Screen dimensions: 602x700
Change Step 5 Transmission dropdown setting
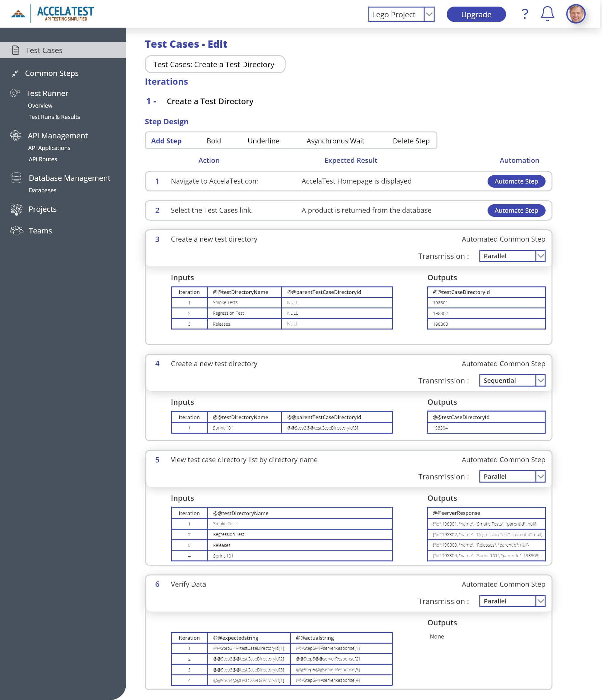(x=512, y=476)
